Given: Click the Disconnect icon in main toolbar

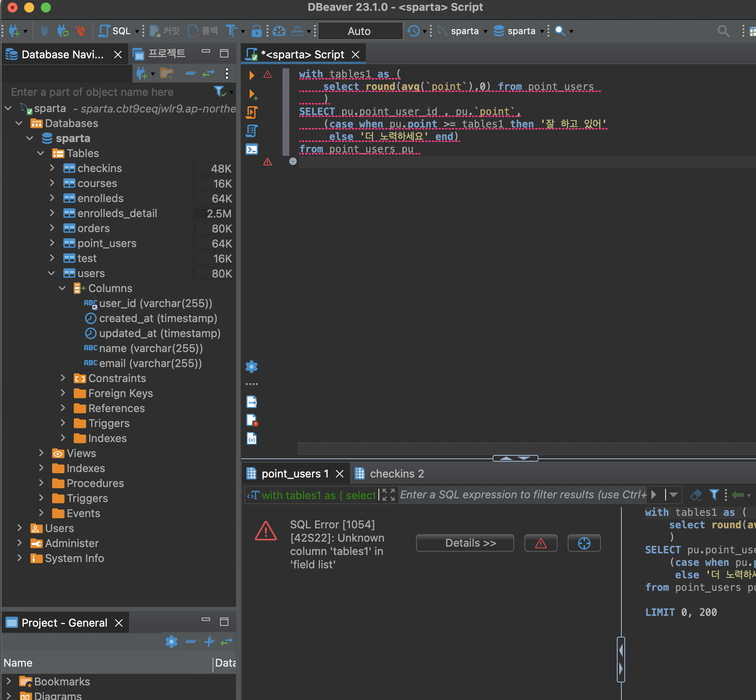Looking at the screenshot, I should click(x=81, y=31).
